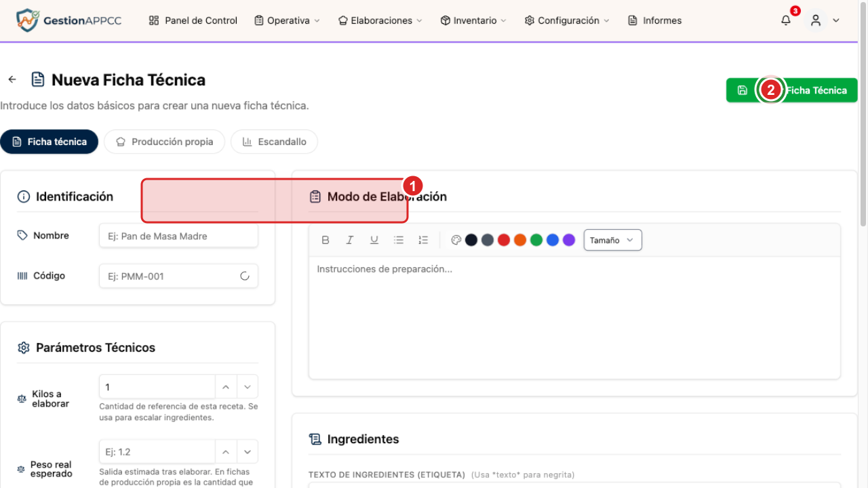The image size is (868, 488).
Task: Decrease the Peso real esperado value
Action: [248, 452]
